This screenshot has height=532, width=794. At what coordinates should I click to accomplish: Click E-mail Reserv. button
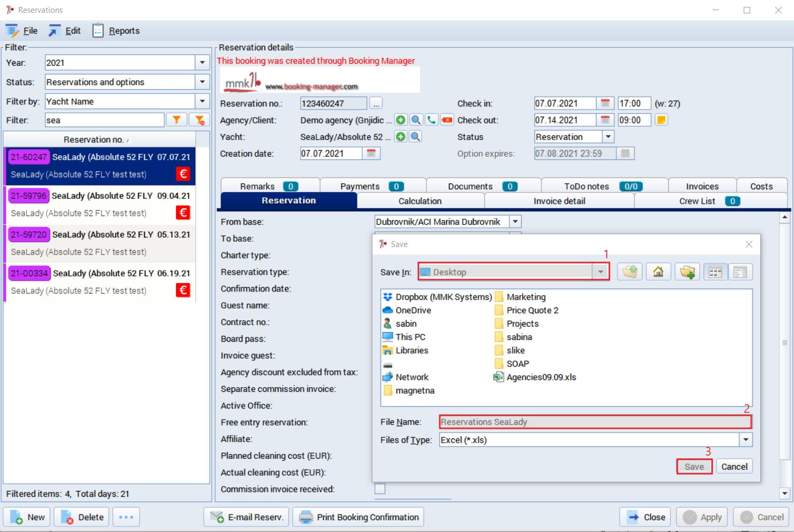point(247,517)
